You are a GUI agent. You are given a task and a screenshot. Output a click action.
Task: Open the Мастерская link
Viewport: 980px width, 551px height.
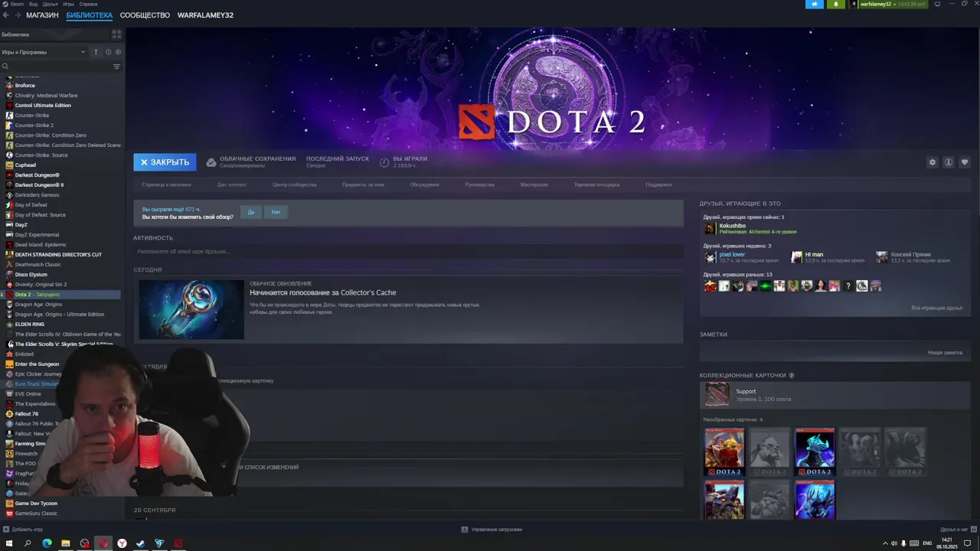534,184
